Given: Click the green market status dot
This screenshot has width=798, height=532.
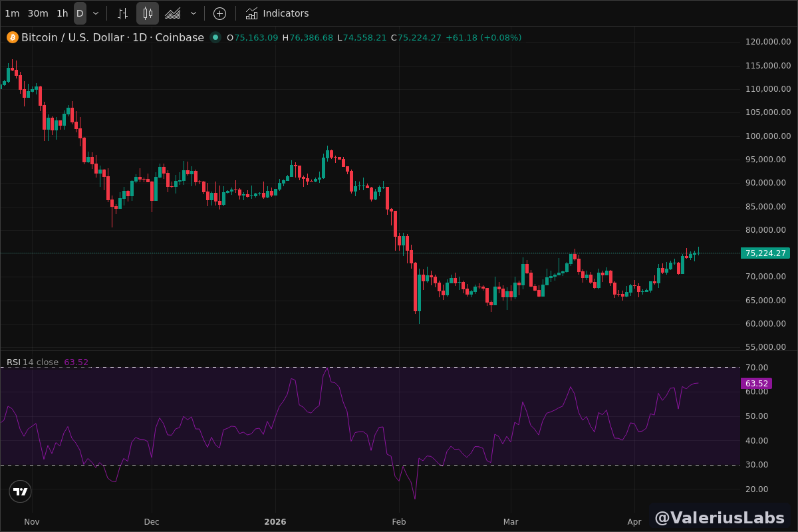Looking at the screenshot, I should [x=215, y=37].
